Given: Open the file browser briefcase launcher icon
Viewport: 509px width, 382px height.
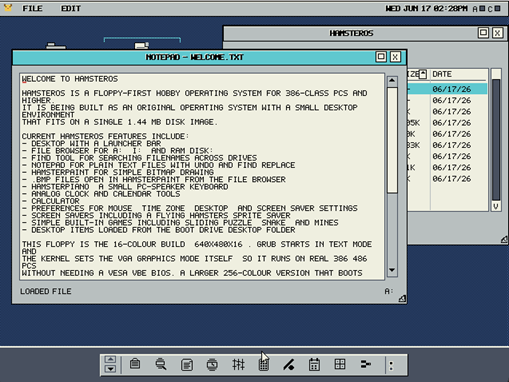Looking at the screenshot, I should click(x=135, y=364).
